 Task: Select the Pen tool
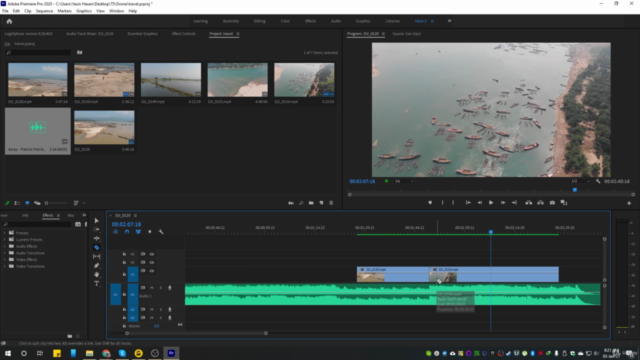(97, 266)
